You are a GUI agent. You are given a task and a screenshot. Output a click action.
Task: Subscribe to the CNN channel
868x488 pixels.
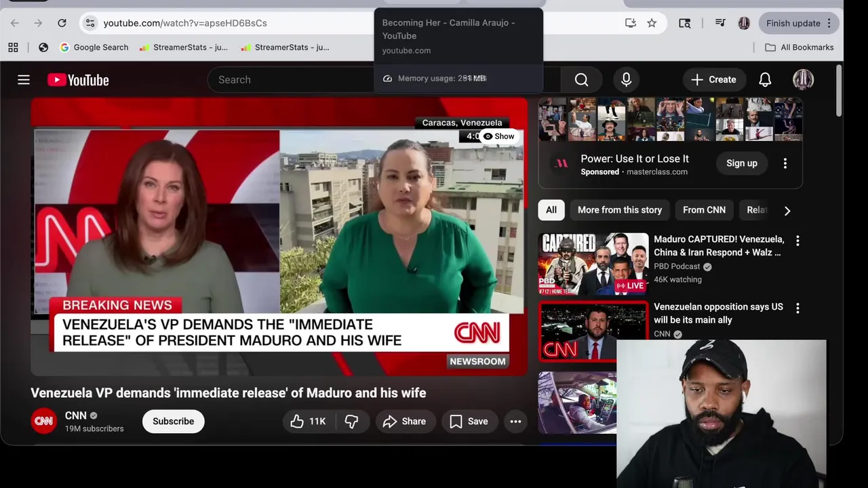point(173,421)
